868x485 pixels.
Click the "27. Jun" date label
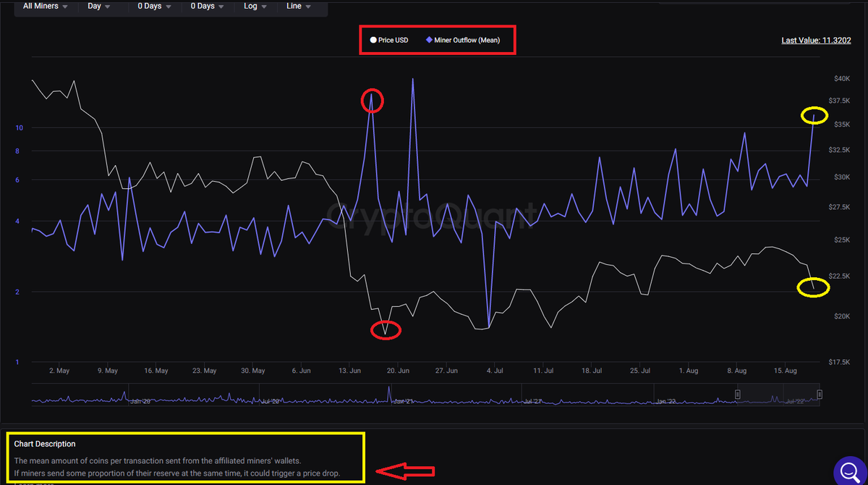[x=446, y=371]
